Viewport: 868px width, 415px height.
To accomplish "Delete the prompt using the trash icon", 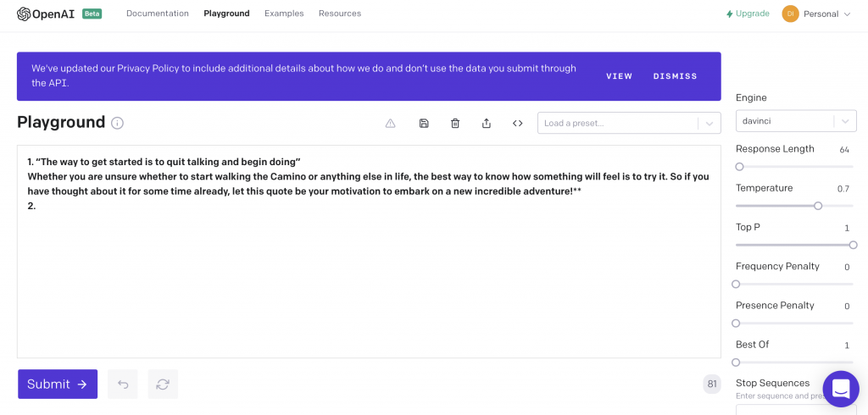I will (x=455, y=124).
